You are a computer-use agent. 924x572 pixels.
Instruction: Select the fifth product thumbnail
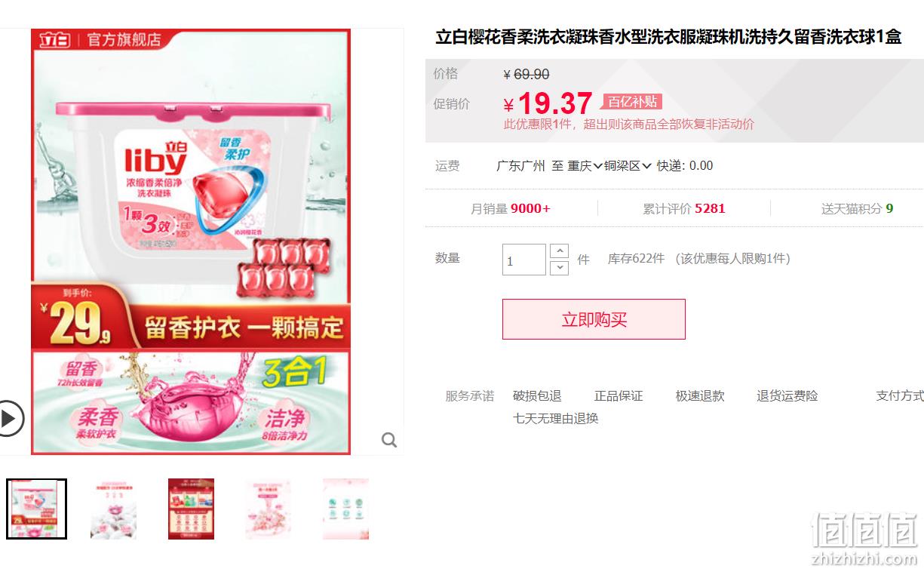tap(345, 509)
